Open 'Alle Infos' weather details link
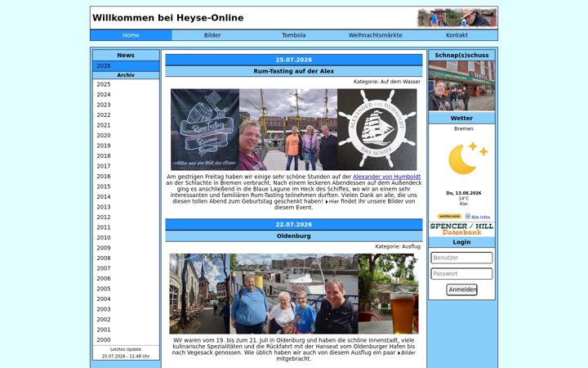The width and height of the screenshot is (588, 368). 478,217
